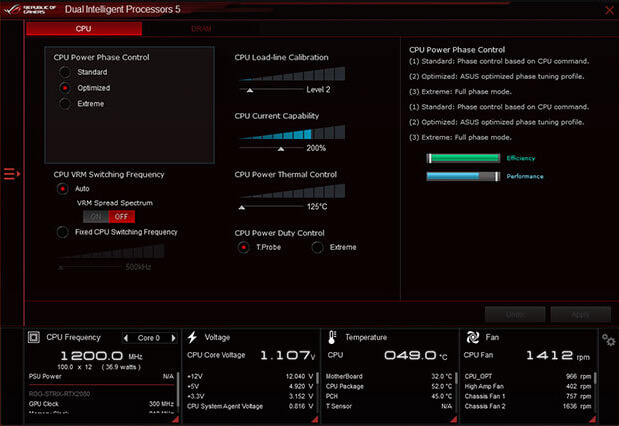Switch to the CPU tab
This screenshot has width=619, height=426.
84,29
